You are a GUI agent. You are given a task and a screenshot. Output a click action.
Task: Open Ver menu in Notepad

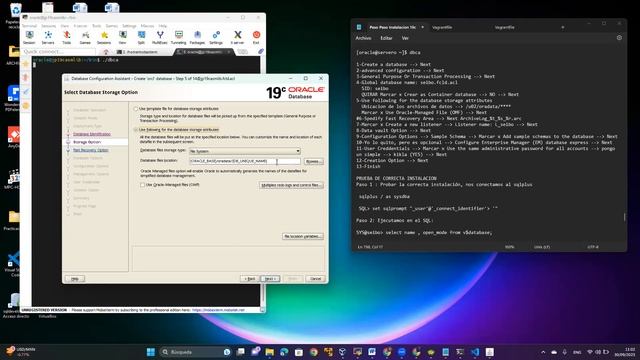click(x=405, y=38)
